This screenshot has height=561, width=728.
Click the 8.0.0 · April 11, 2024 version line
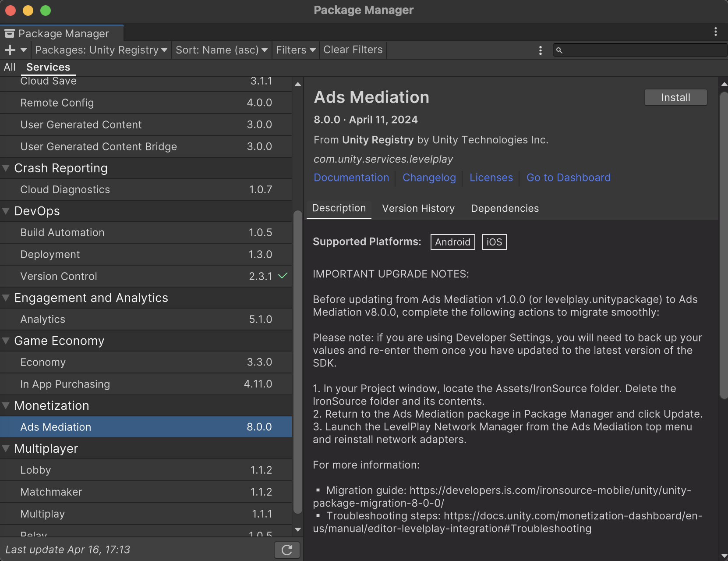tap(366, 120)
